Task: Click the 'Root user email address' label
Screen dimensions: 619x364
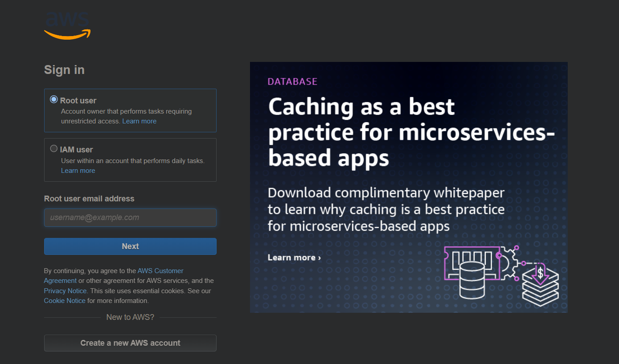Action: point(89,199)
